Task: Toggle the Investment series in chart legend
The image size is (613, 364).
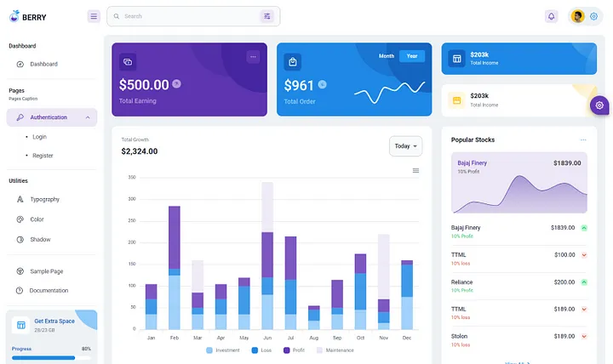Action: coord(223,350)
